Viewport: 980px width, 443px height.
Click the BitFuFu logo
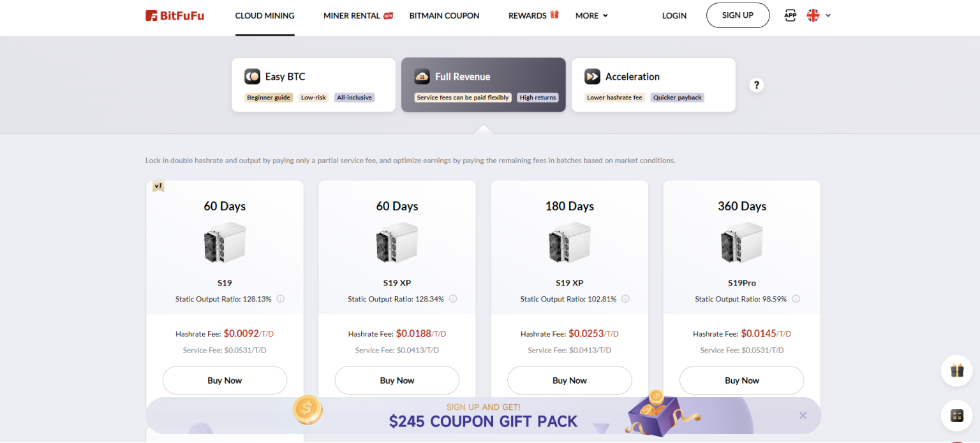[174, 15]
